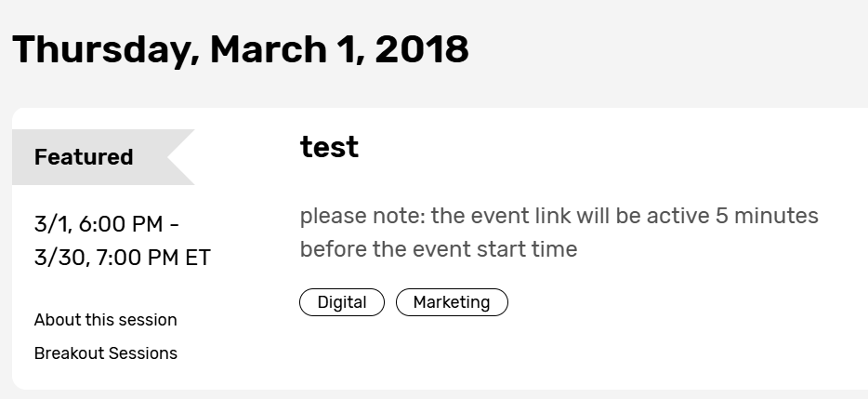Click the Digital tag pill

point(341,302)
